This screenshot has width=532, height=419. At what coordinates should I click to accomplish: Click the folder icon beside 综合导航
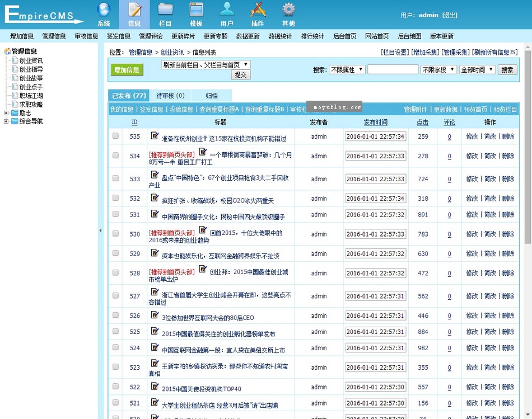[15, 121]
